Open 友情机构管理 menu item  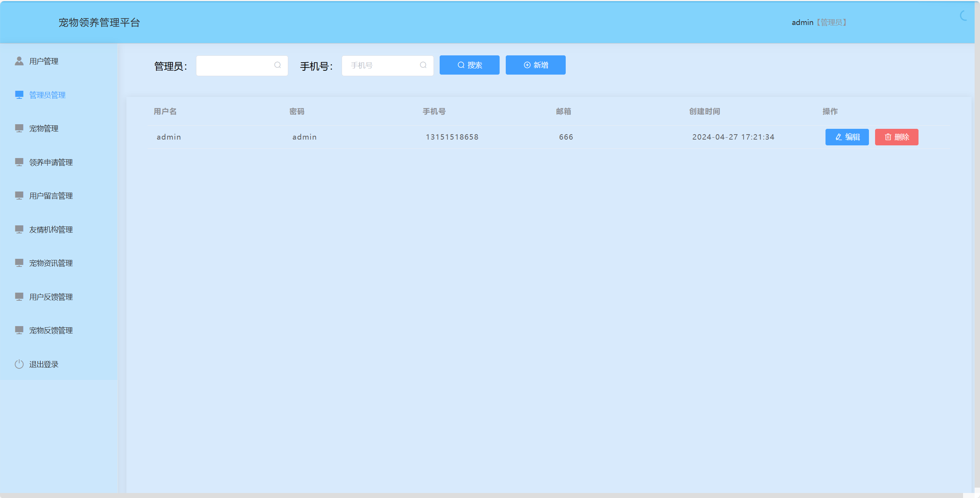tap(51, 230)
